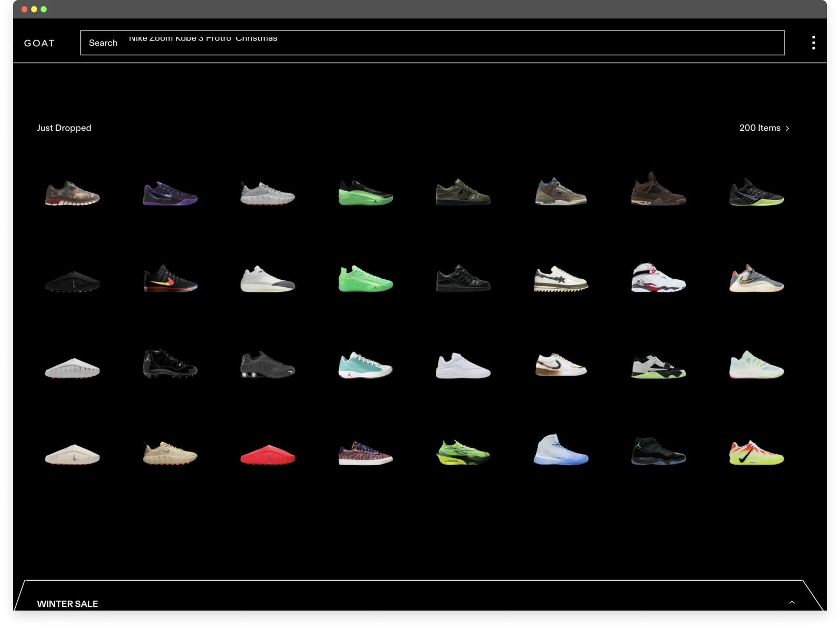Viewport: 840px width, 630px height.
Task: Open the purple Kobe sneaker listing
Action: tap(170, 194)
